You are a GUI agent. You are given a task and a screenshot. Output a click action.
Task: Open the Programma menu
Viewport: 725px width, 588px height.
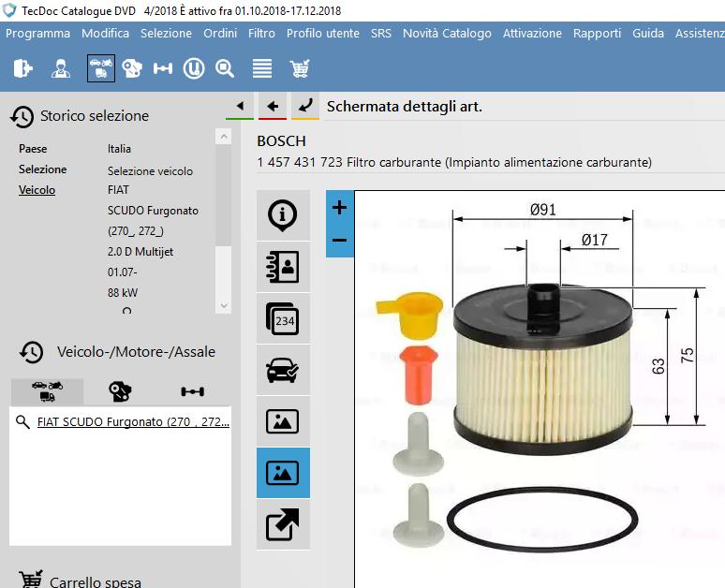[x=37, y=34]
